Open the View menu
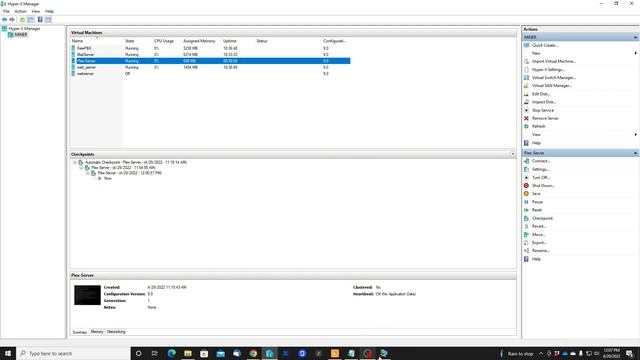Screen dimensions: 640x360 tap(36, 11)
